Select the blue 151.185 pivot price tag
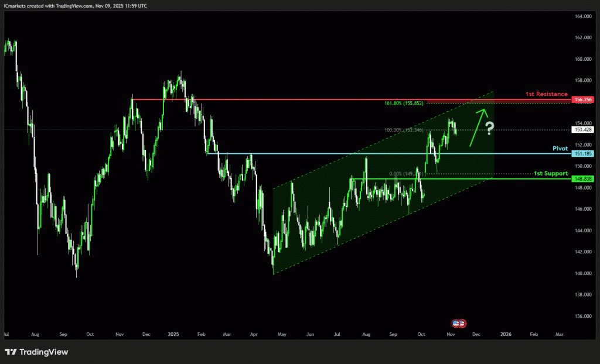The width and height of the screenshot is (600, 364). coord(584,153)
